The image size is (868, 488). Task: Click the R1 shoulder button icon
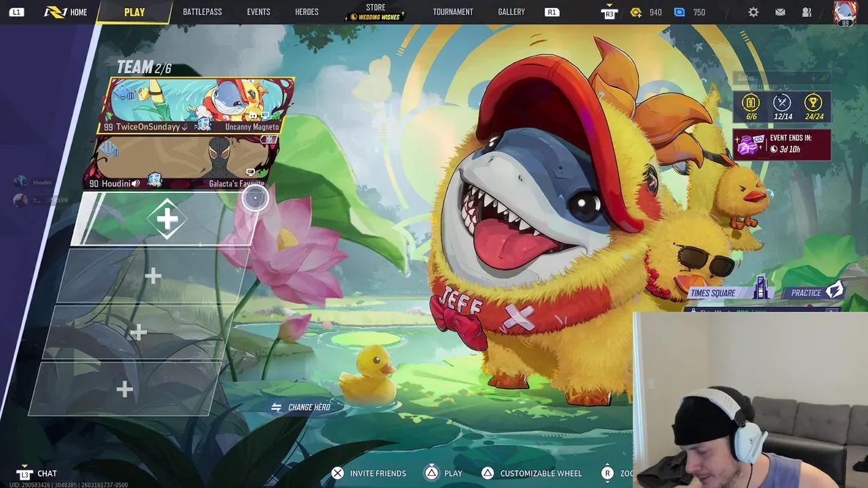[x=552, y=12]
